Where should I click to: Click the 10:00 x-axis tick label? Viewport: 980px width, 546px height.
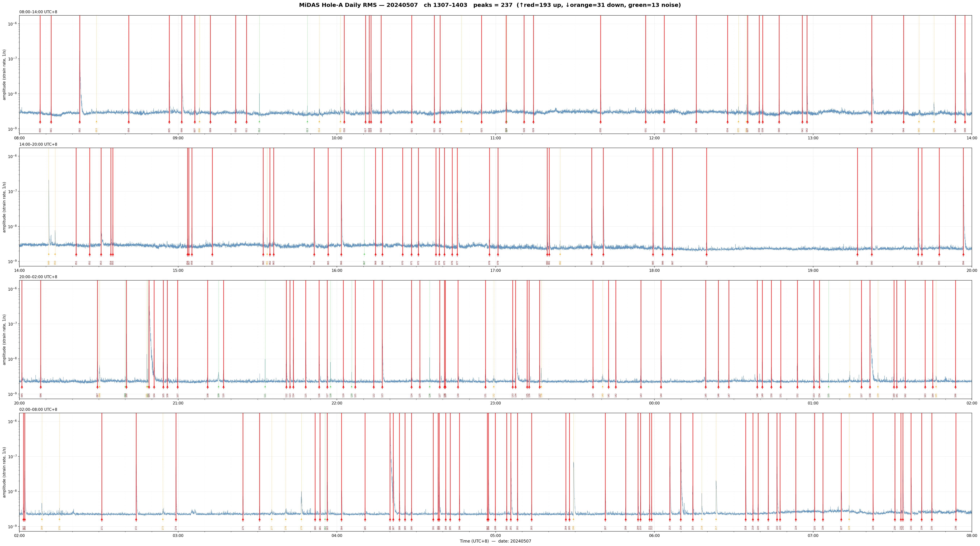tap(337, 138)
